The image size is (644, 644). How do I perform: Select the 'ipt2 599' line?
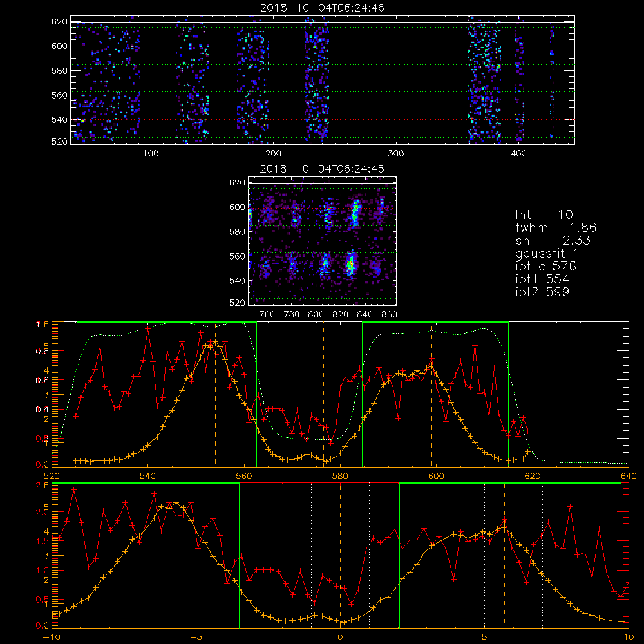[542, 292]
